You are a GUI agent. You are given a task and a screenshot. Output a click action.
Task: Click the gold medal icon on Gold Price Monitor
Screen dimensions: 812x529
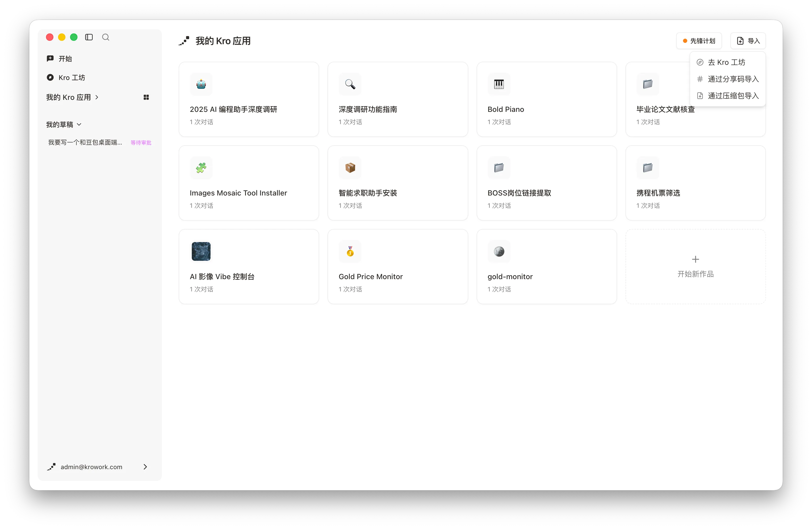350,251
